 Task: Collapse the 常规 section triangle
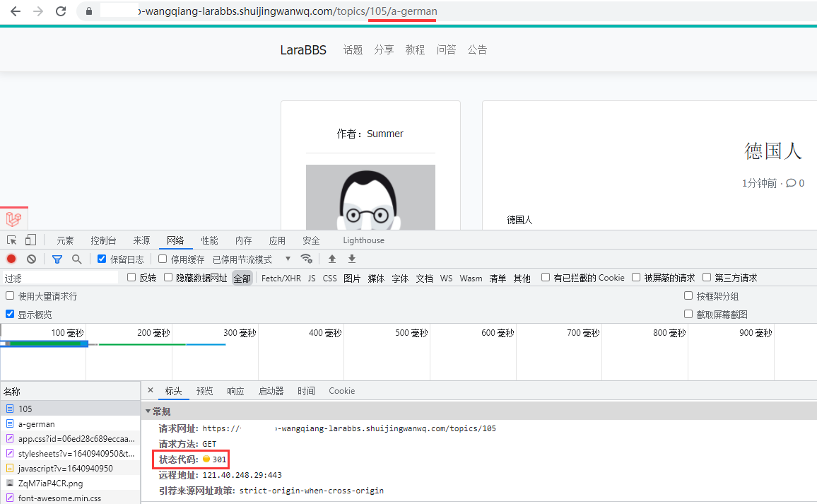coord(148,411)
